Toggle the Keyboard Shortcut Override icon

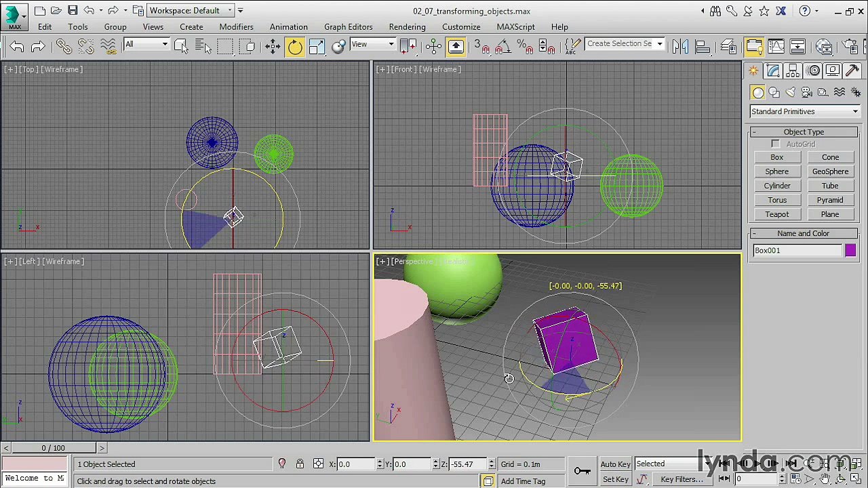coord(456,46)
